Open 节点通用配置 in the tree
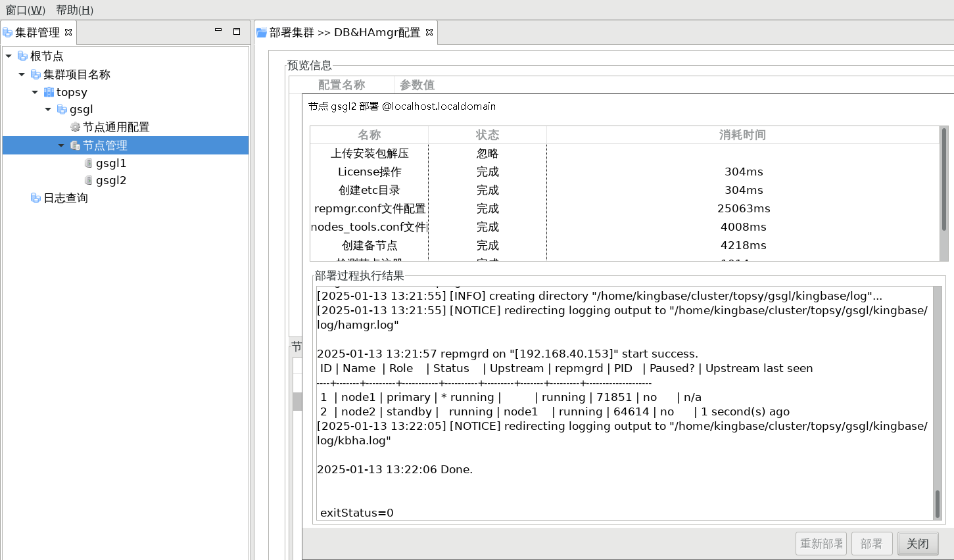 tap(116, 127)
